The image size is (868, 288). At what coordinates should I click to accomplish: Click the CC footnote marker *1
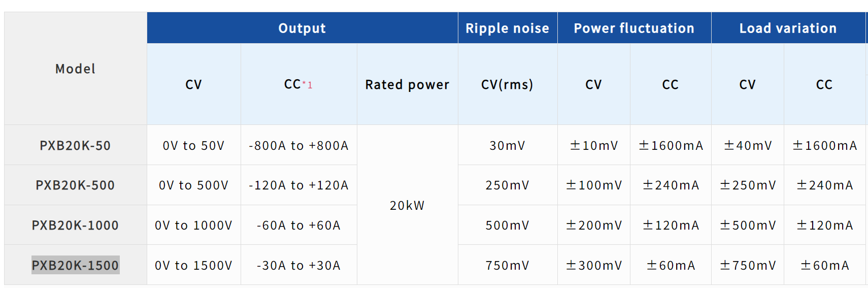(308, 85)
